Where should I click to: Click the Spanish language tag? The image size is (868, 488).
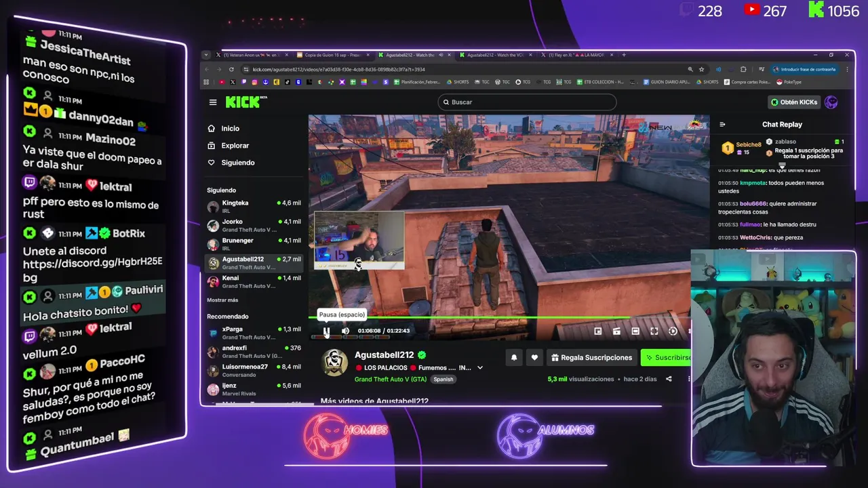click(x=443, y=380)
